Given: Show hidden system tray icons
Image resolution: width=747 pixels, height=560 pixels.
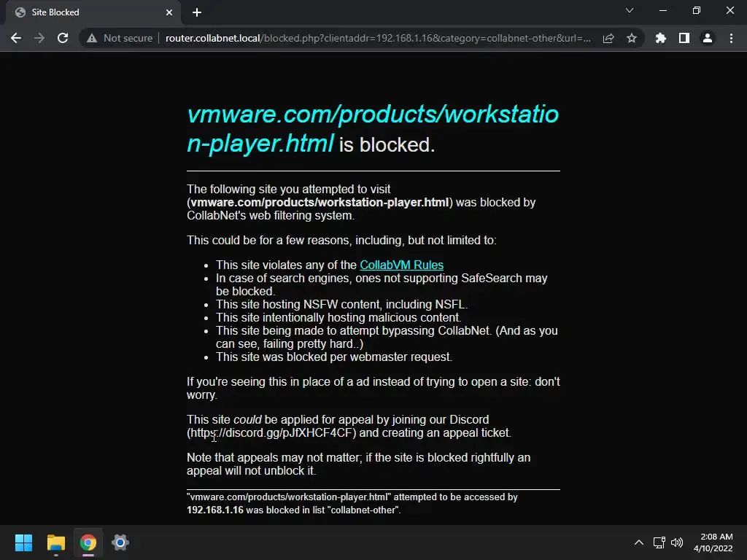Looking at the screenshot, I should pos(639,542).
